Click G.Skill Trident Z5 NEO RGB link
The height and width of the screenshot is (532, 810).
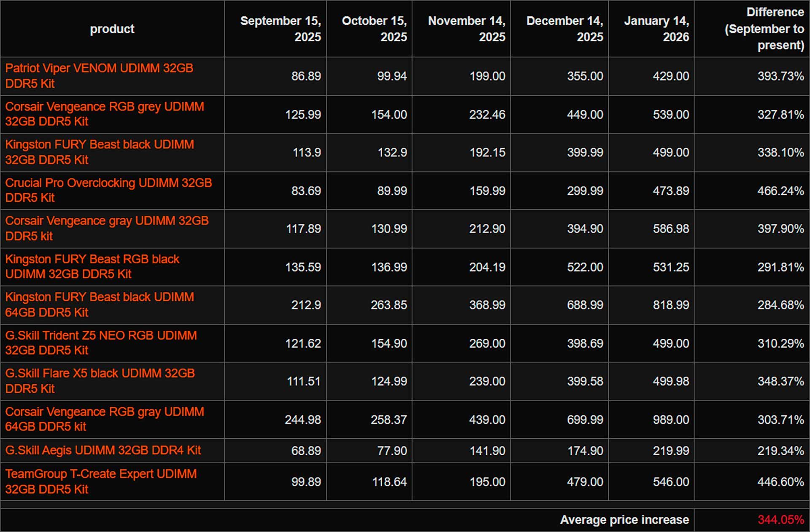(100, 336)
